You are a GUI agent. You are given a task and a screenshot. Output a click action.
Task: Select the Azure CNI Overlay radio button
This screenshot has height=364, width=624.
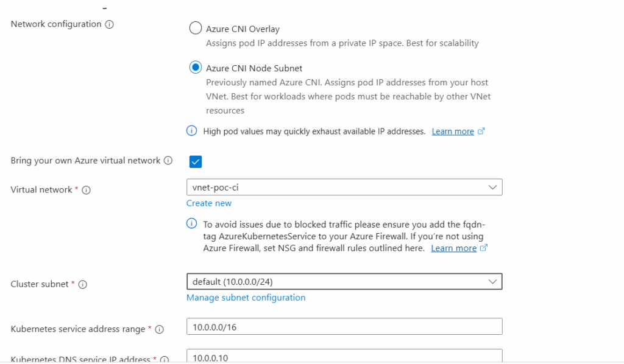pos(196,28)
